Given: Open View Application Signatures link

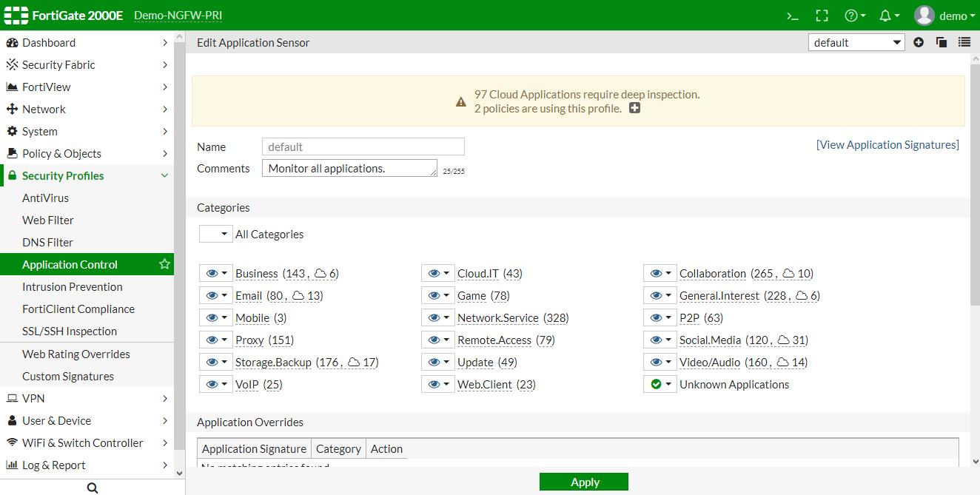Looking at the screenshot, I should [x=887, y=144].
